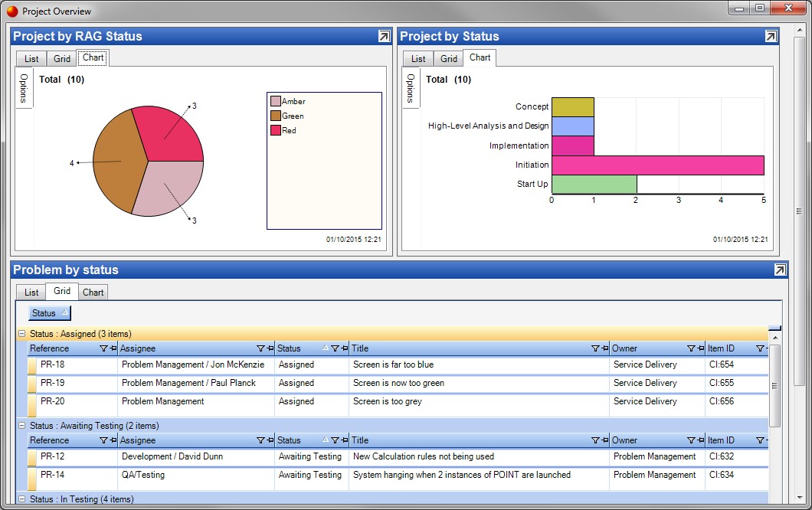Filter Title column in Assigned group

click(x=595, y=348)
